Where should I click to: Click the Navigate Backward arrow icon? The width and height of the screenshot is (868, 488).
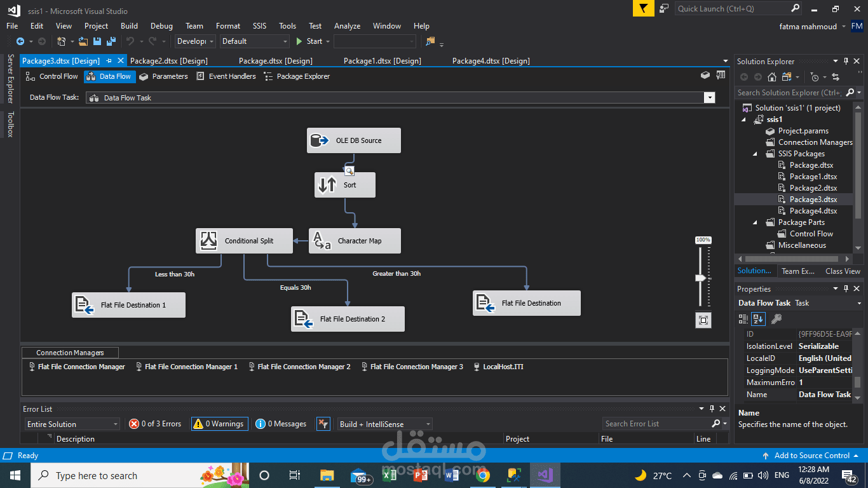(20, 41)
